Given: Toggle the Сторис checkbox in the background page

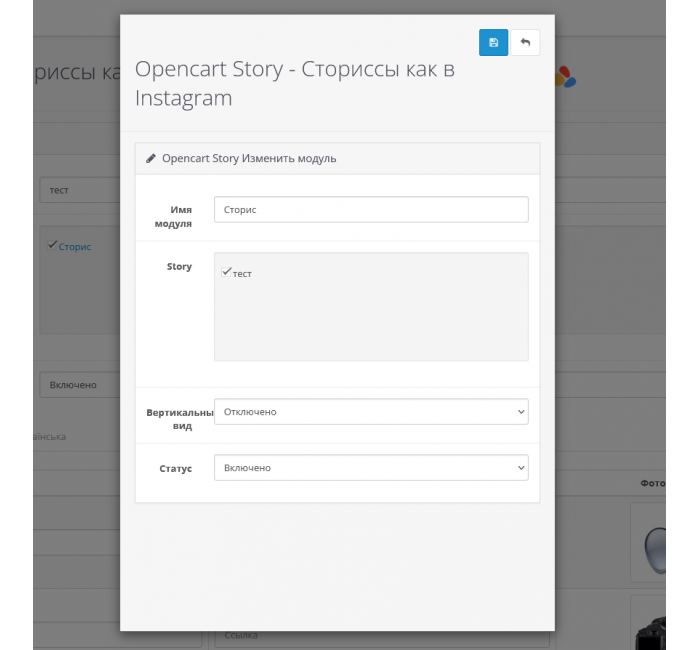Looking at the screenshot, I should [x=52, y=245].
